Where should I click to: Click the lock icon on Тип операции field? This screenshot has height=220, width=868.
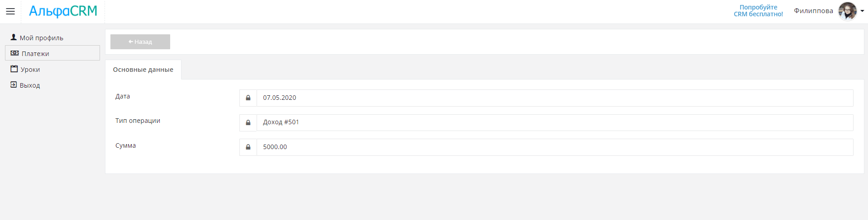click(248, 122)
